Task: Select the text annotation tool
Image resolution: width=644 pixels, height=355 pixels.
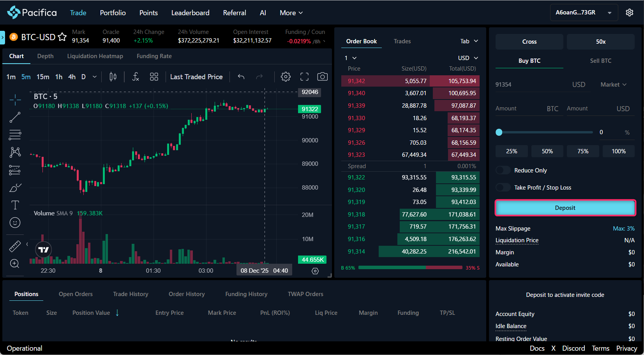Action: pyautogui.click(x=15, y=205)
